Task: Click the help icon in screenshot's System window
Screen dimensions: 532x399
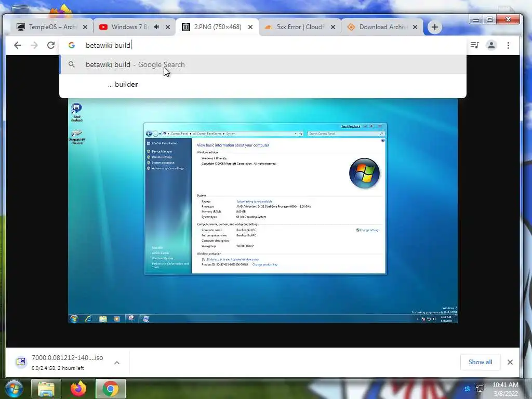Action: point(383,140)
